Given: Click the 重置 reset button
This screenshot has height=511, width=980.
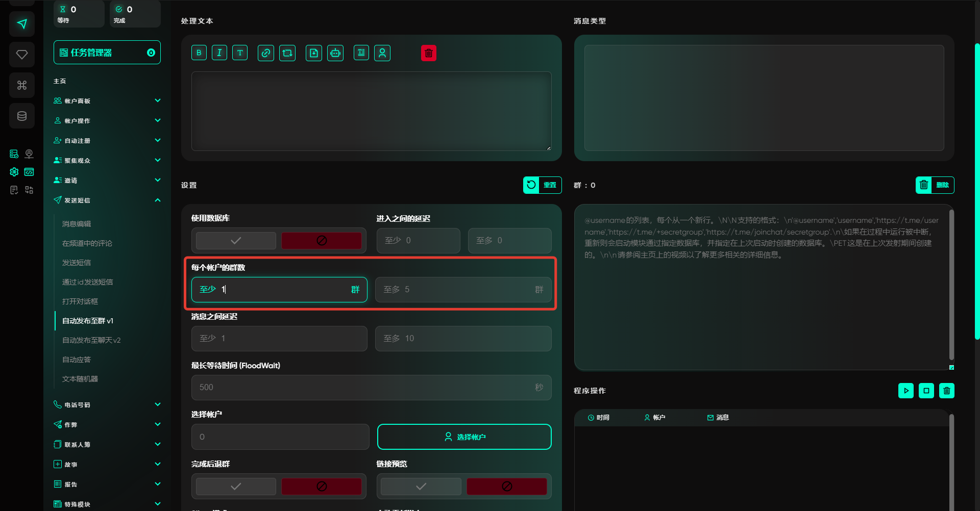Looking at the screenshot, I should pyautogui.click(x=542, y=185).
